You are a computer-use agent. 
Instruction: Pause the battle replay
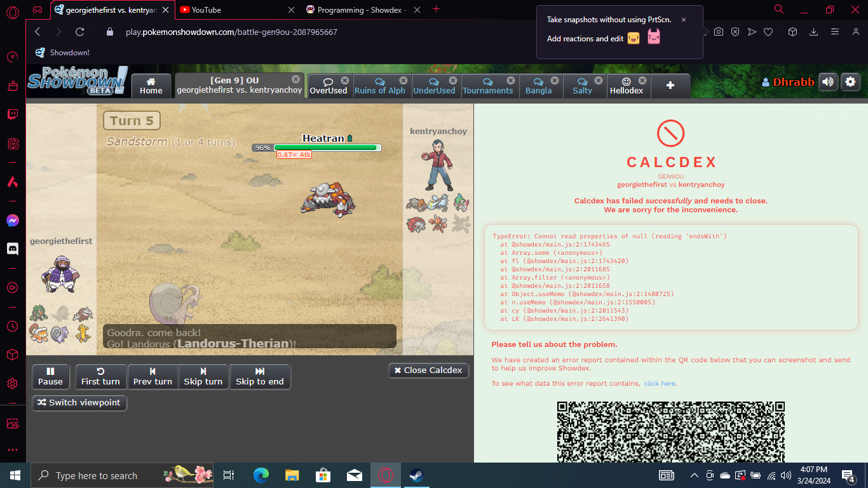click(x=50, y=376)
